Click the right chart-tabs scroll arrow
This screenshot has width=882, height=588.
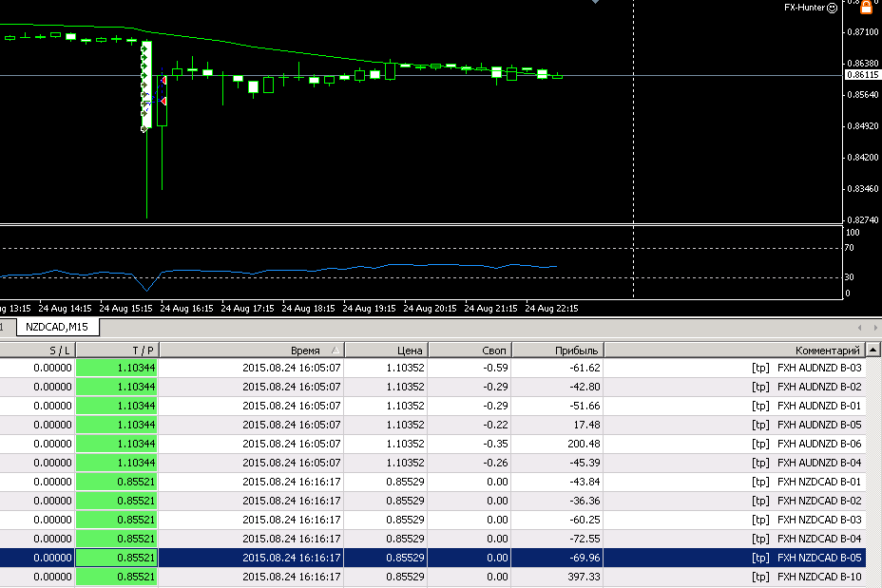874,327
